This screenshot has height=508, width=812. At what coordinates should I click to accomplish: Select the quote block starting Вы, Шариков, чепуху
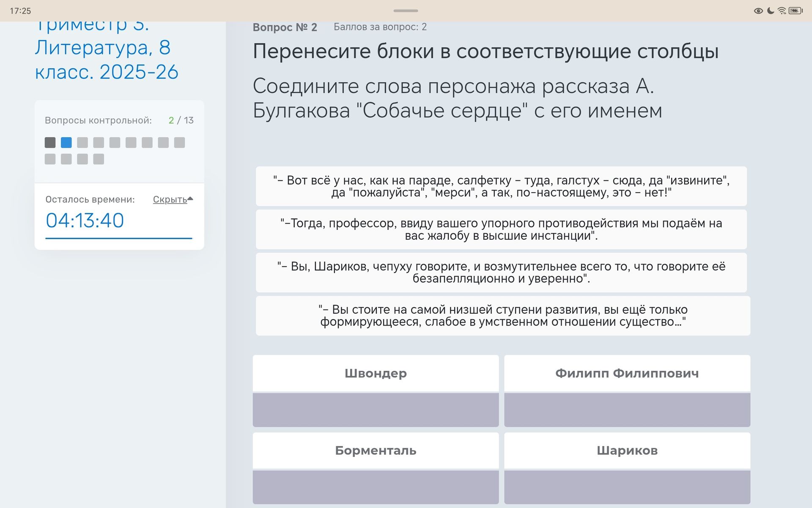point(501,273)
